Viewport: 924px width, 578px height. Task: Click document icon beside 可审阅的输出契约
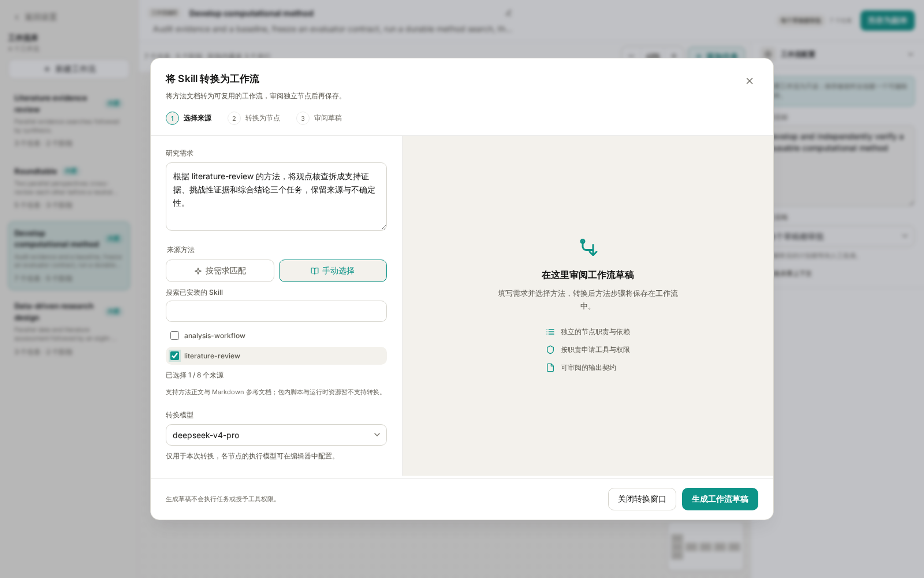[550, 368]
